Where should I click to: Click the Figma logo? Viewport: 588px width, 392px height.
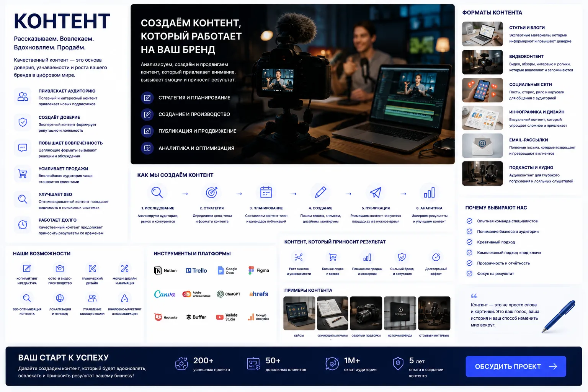[259, 270]
